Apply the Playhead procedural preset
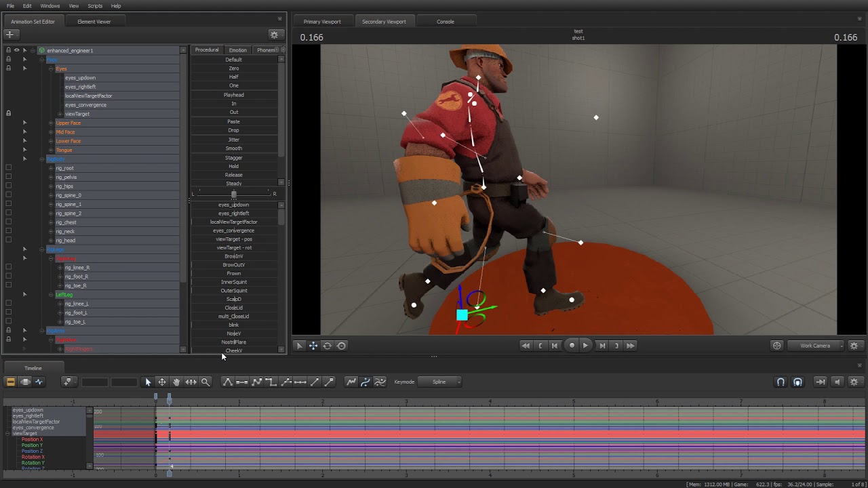Viewport: 868px width, 488px height. tap(234, 95)
